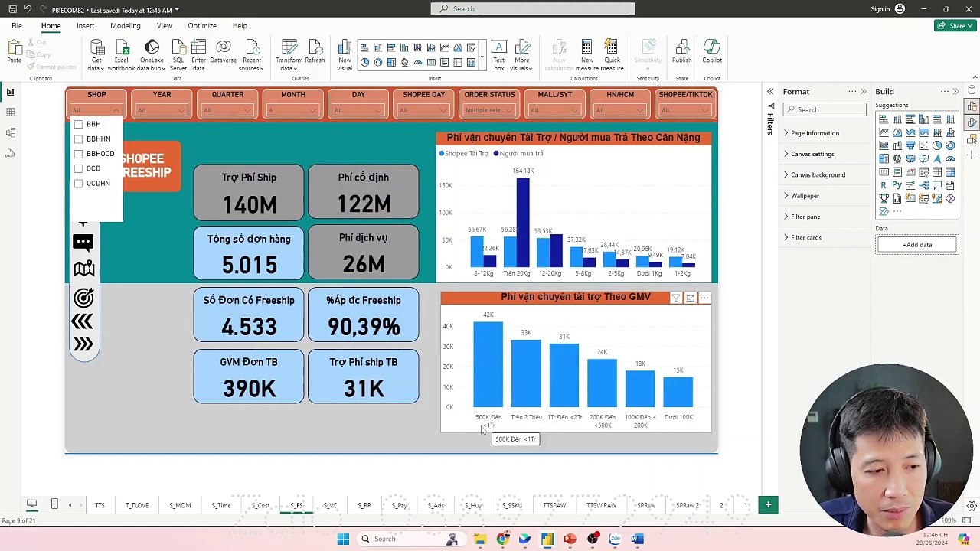Click the map navigation icon on canvas
This screenshot has width=980, height=551.
(83, 269)
